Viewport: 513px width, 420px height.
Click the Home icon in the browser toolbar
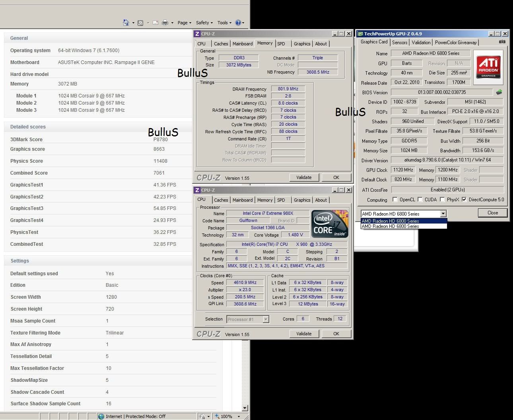126,23
